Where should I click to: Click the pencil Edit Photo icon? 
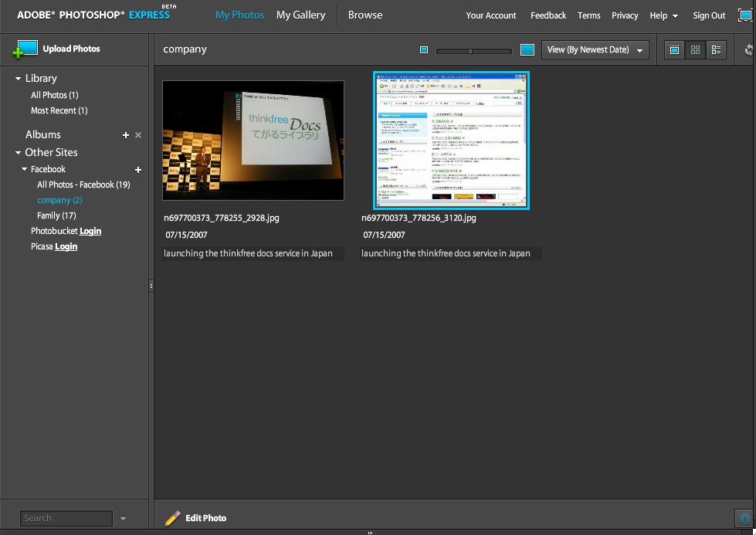[x=173, y=518]
